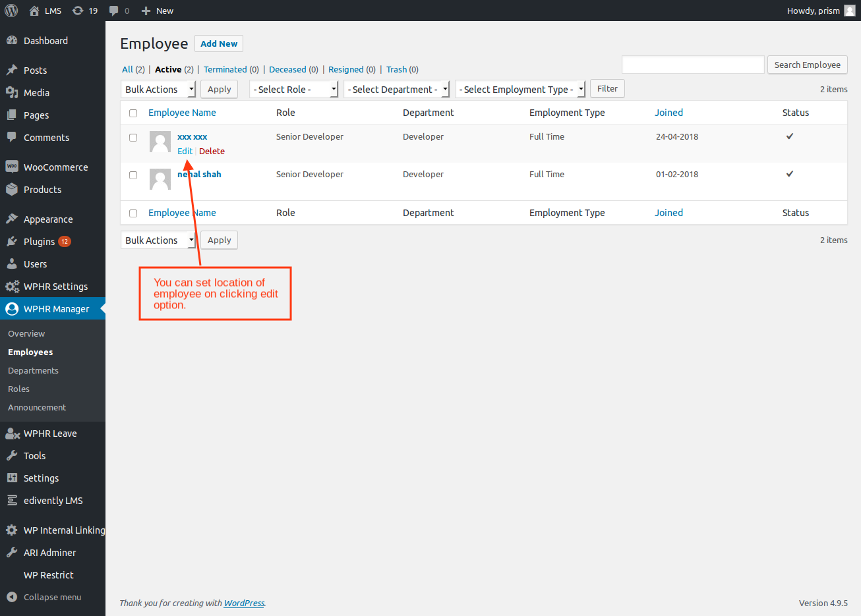
Task: Click Edit under employee xxx xxx
Action: pyautogui.click(x=185, y=151)
